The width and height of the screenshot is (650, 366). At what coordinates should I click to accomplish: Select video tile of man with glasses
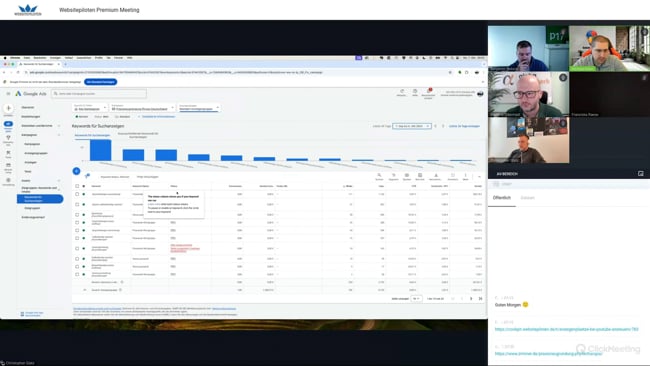pyautogui.click(x=529, y=94)
